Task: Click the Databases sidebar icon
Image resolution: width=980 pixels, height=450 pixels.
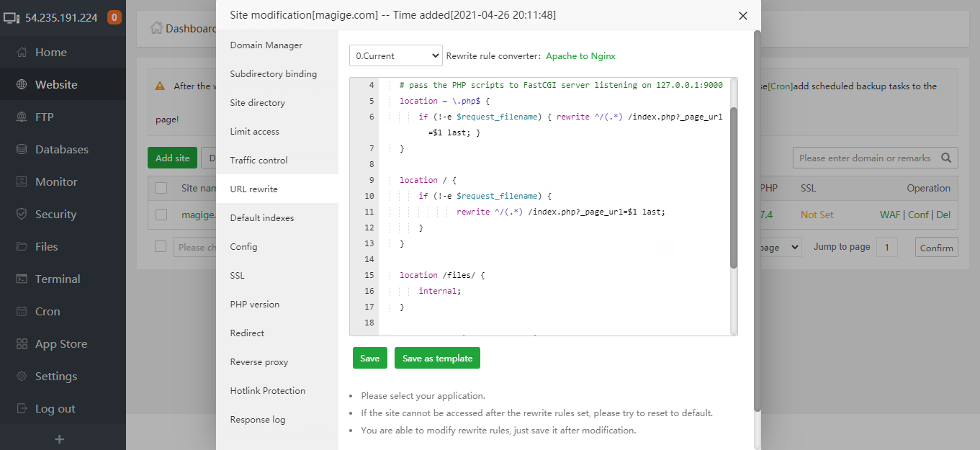Action: [22, 150]
